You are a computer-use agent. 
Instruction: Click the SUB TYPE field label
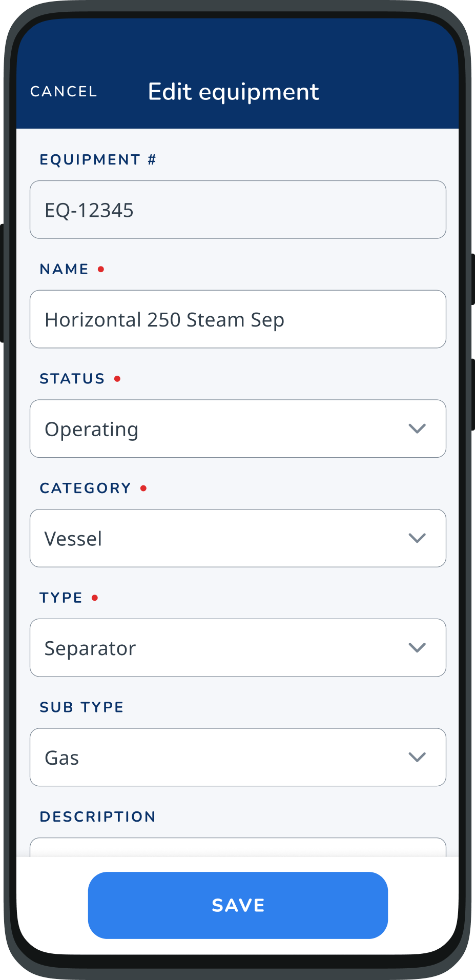click(81, 706)
